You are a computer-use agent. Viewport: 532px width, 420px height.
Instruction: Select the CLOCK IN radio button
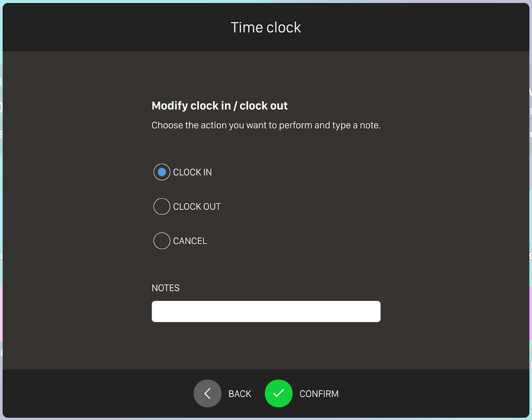coord(162,172)
